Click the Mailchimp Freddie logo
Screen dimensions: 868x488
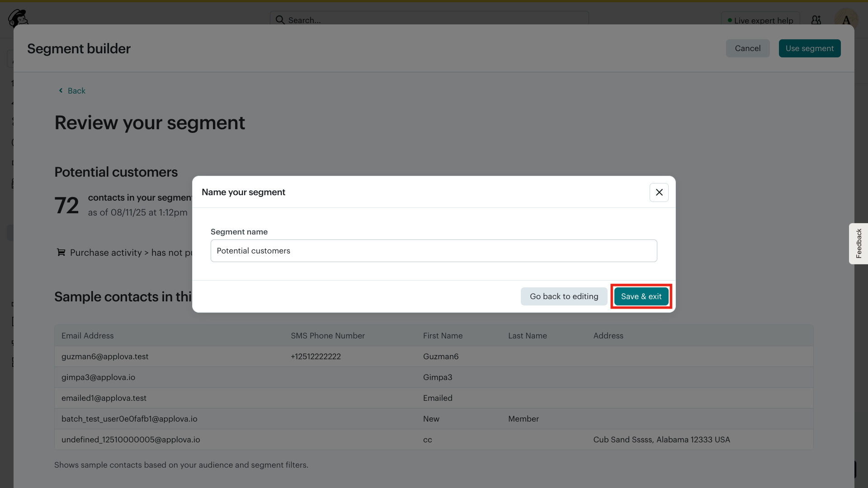tap(18, 18)
